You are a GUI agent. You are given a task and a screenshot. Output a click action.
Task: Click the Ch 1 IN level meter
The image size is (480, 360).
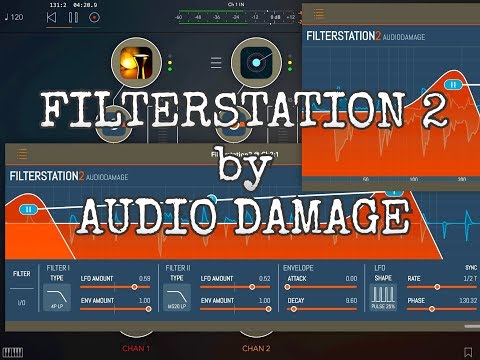pos(236,17)
